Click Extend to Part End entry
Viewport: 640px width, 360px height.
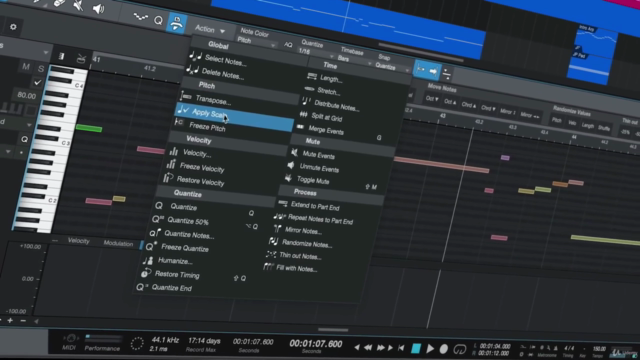pyautogui.click(x=315, y=207)
